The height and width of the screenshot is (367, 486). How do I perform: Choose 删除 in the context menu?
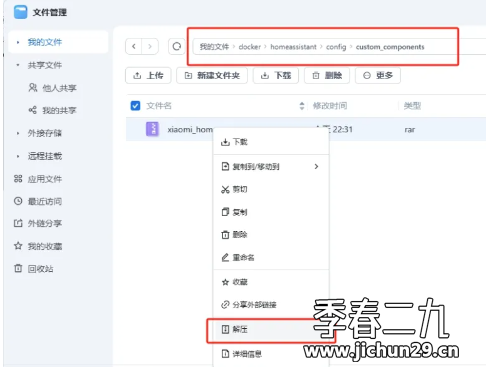pos(271,235)
